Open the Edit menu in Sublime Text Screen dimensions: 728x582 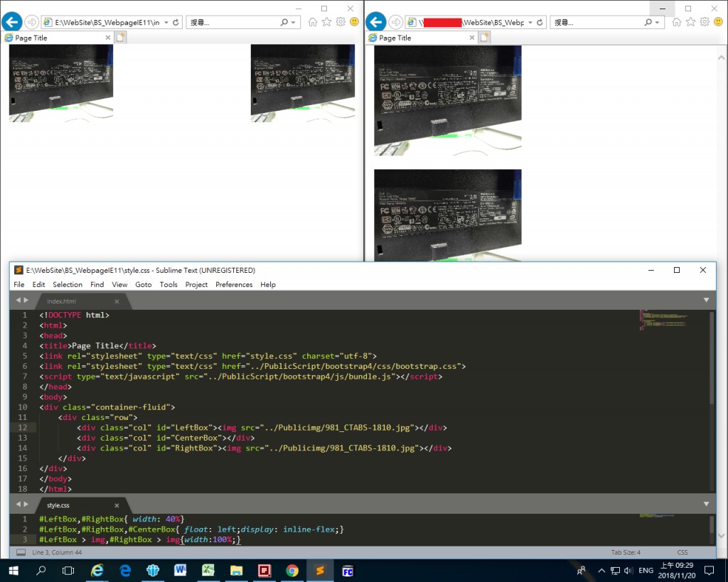(38, 284)
